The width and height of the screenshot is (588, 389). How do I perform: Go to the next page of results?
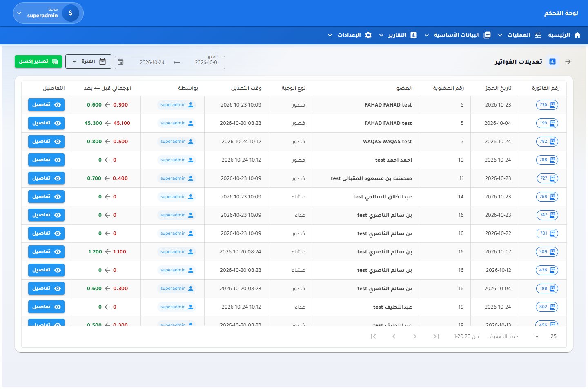(394, 336)
